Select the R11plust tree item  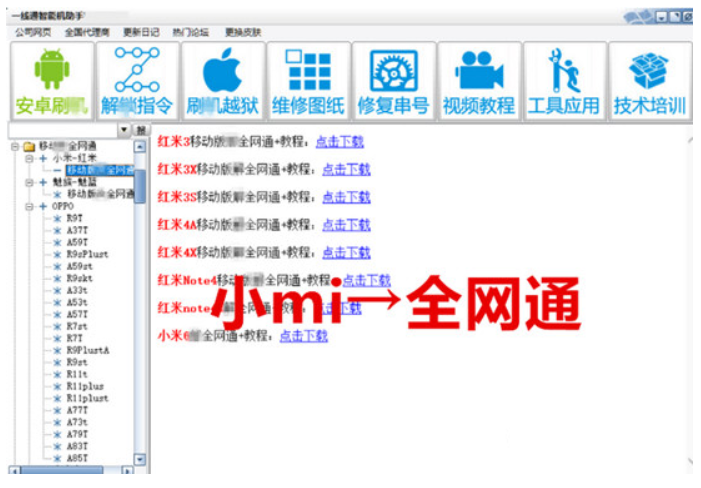[x=88, y=398]
